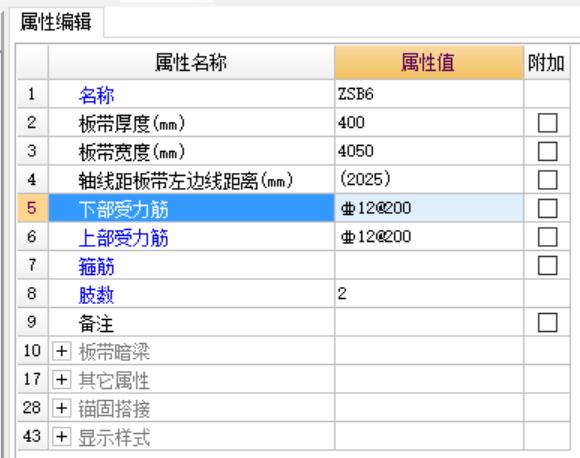This screenshot has height=458, width=580.
Task: Click the 属性值 column header
Action: pos(429,62)
